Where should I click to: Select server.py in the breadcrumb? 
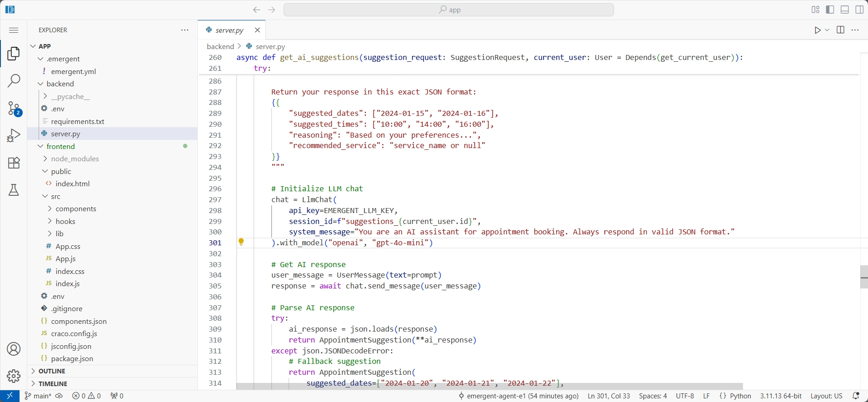270,46
